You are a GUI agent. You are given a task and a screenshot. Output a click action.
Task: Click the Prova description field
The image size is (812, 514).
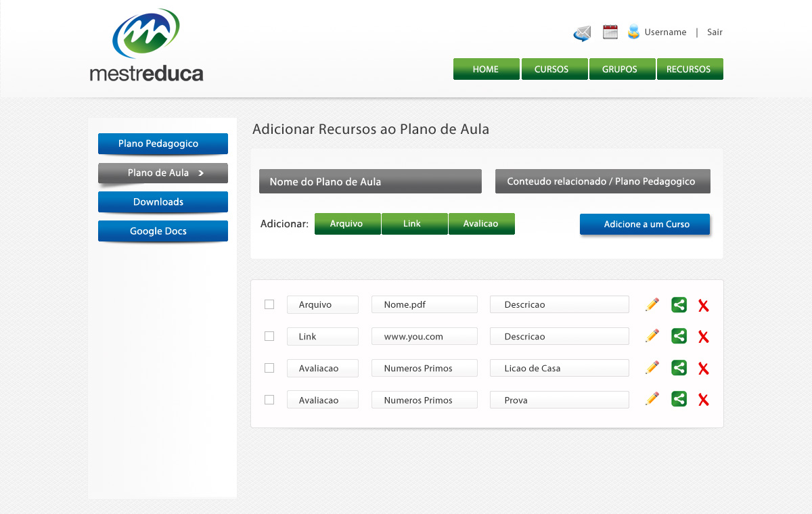[560, 400]
